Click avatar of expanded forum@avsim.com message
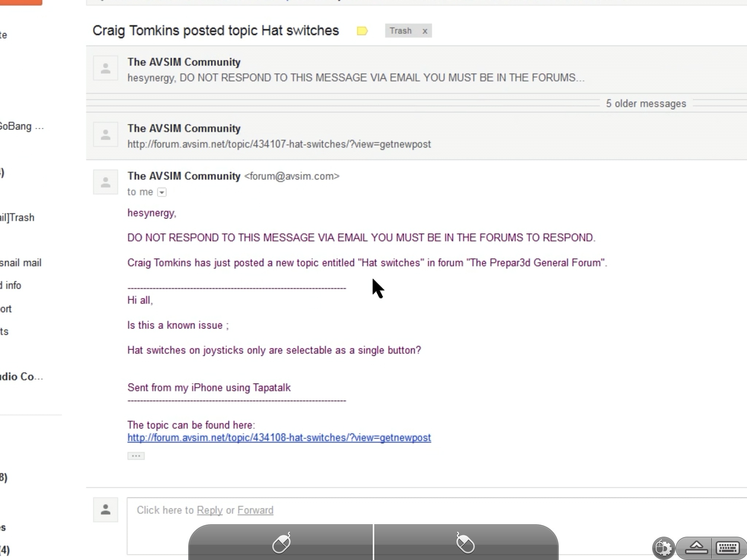Screen dimensions: 747x560 [105, 182]
